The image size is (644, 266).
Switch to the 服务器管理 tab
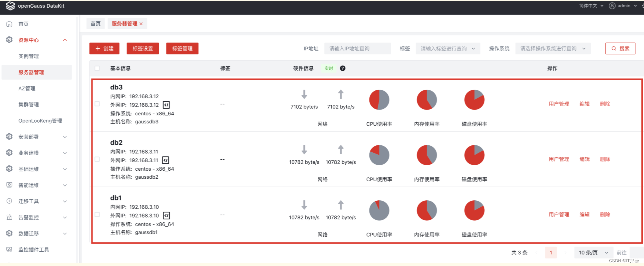(127, 24)
